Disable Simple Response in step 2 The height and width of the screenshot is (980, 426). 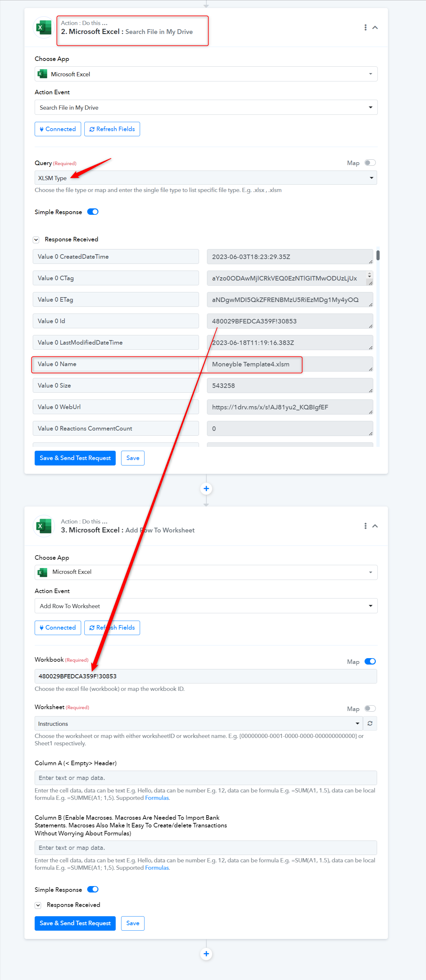(x=93, y=212)
